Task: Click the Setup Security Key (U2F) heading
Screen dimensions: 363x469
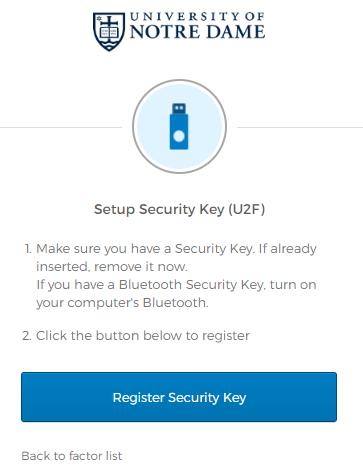Action: coord(179,209)
